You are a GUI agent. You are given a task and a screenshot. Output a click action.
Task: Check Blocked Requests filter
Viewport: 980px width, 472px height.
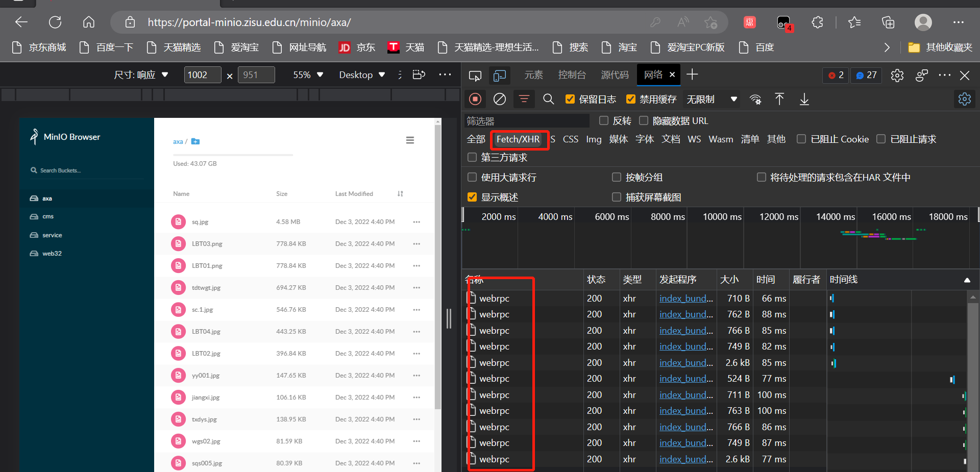(x=881, y=139)
